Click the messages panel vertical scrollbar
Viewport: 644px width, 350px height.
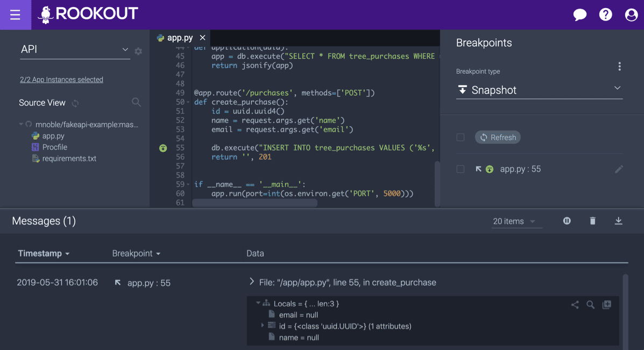click(x=626, y=312)
